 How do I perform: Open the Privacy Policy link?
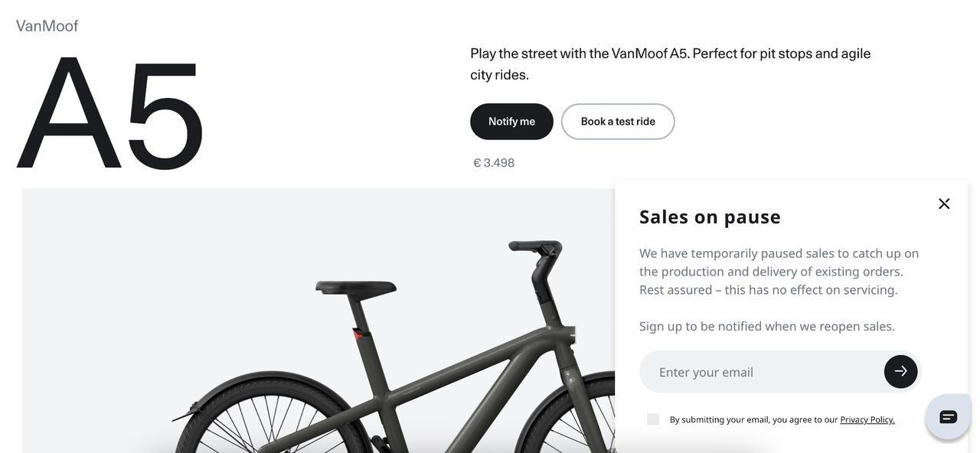tap(867, 419)
